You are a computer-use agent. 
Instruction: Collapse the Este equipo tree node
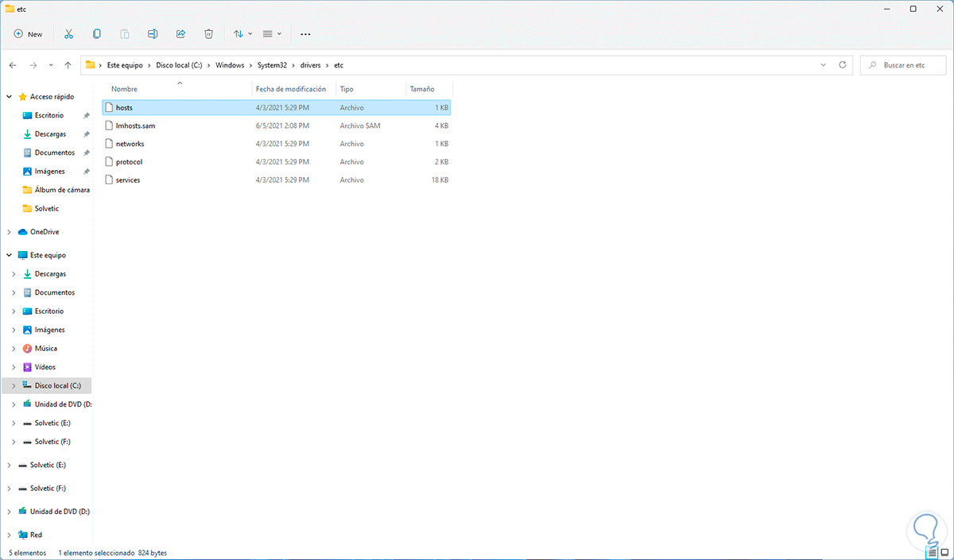point(10,256)
